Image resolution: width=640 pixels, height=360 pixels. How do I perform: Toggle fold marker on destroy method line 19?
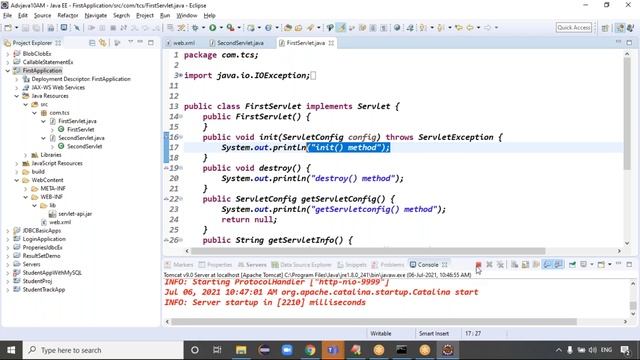[x=181, y=168]
